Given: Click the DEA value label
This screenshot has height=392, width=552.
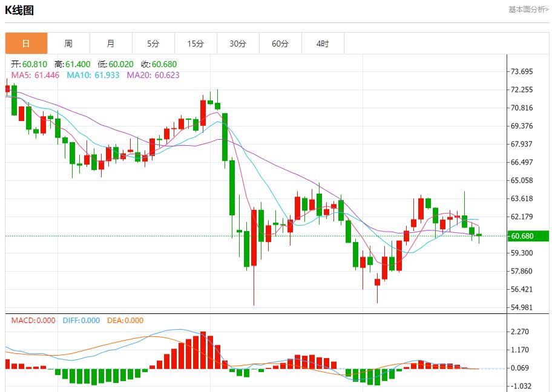Looking at the screenshot, I should click(x=125, y=321).
